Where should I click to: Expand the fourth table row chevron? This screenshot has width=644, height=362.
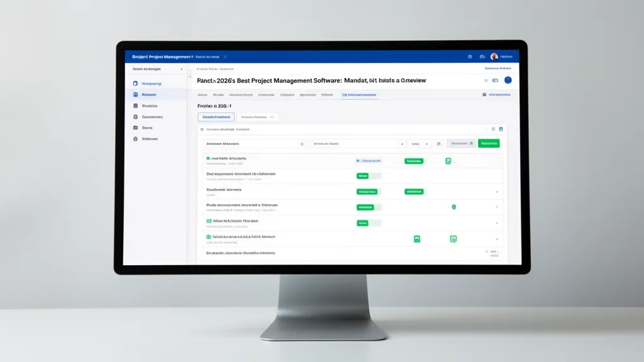[x=497, y=207]
